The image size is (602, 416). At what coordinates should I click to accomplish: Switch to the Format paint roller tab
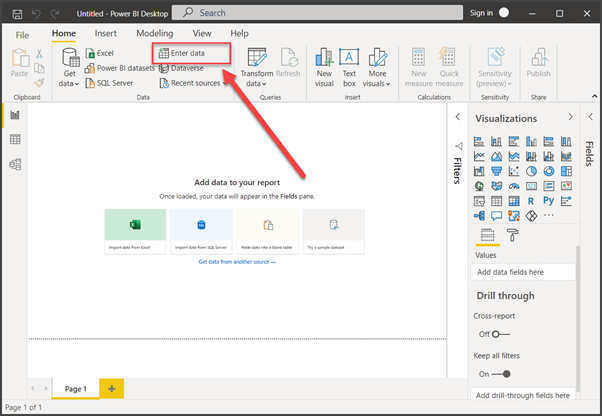point(513,234)
